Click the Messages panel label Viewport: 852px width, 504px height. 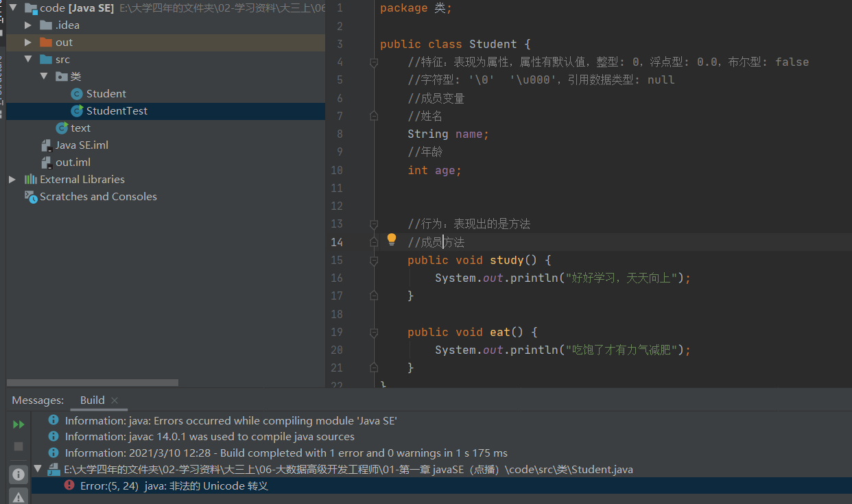pyautogui.click(x=38, y=400)
